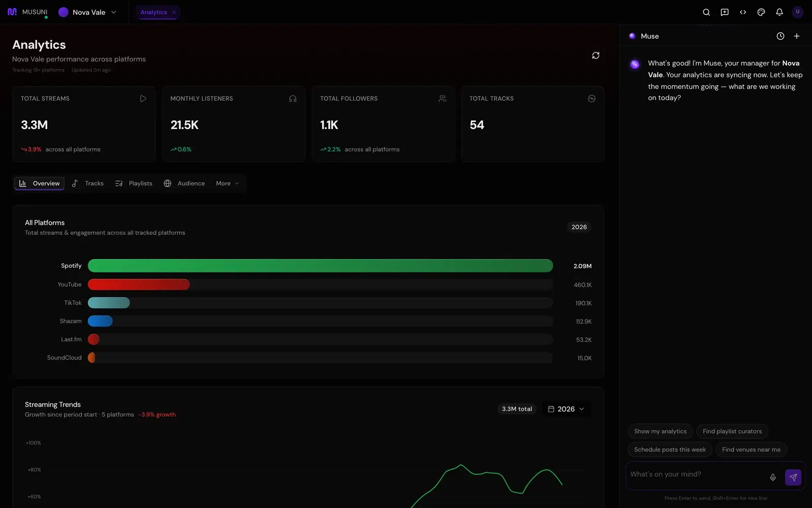The image size is (812, 508).
Task: Start a new Muse chat with plus
Action: click(796, 36)
